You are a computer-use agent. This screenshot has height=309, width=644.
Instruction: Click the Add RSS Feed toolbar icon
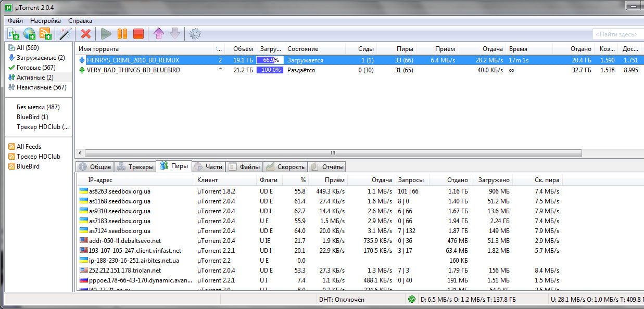pos(46,34)
